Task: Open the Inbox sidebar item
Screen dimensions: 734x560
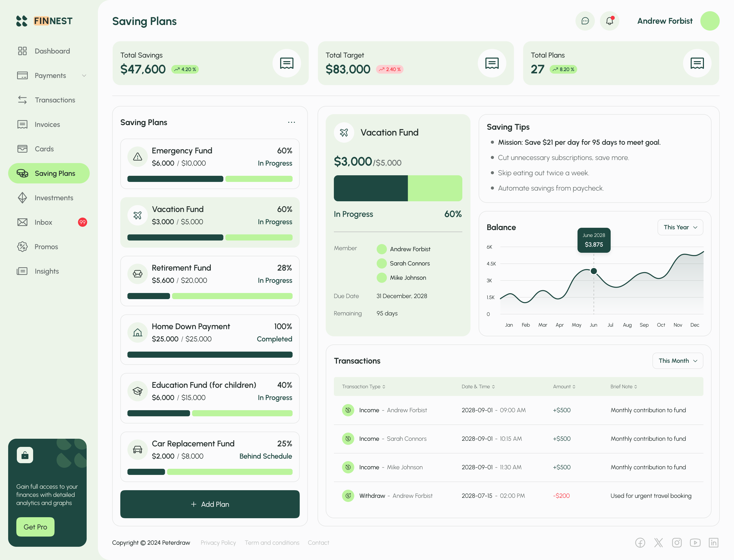Action: [x=43, y=222]
